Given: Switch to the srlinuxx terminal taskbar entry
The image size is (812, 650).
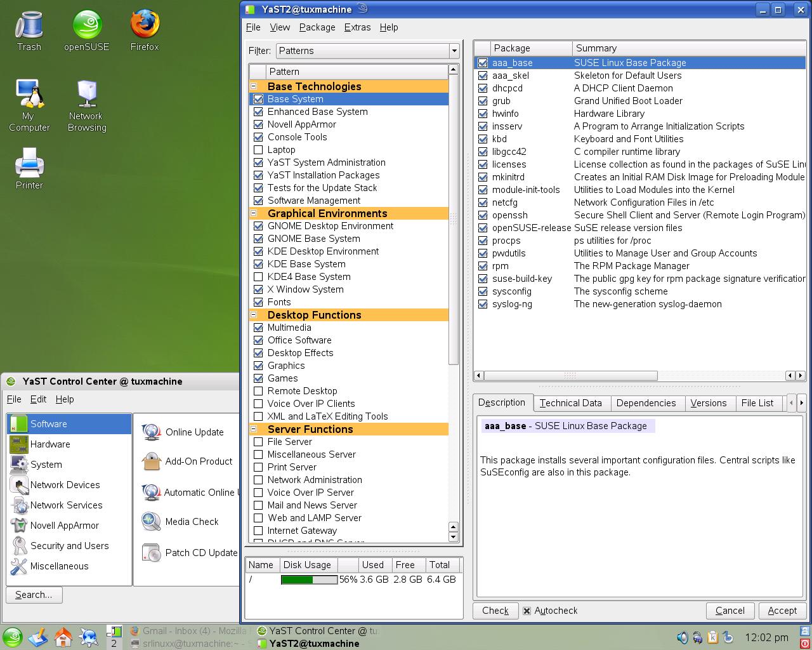Looking at the screenshot, I should [x=188, y=644].
